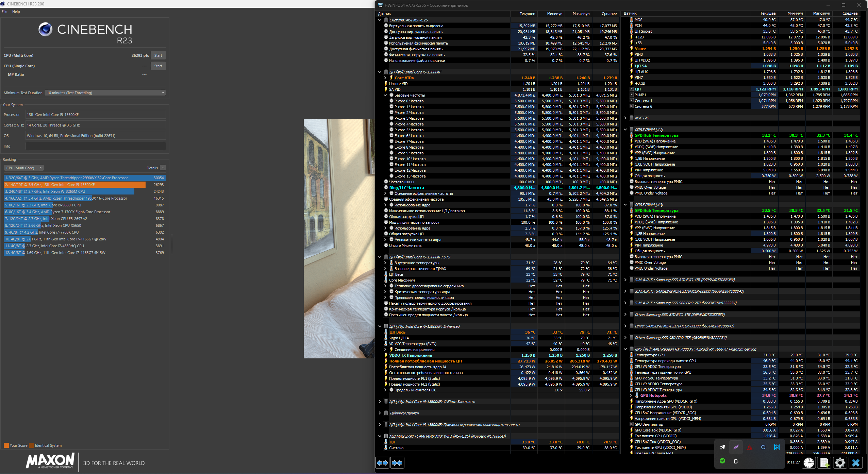868x474 pixels.
Task: Open HWiNFO sensor settings gear icon
Action: (x=840, y=462)
